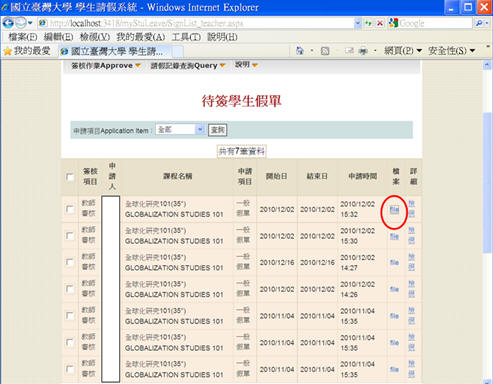Click the 共有7筆資料 record count text
The image size is (493, 384).
pyautogui.click(x=242, y=151)
